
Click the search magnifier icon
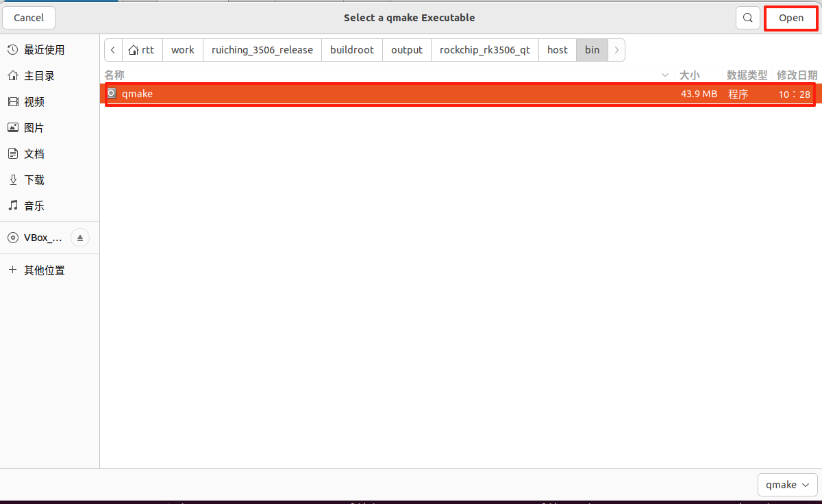(x=748, y=18)
